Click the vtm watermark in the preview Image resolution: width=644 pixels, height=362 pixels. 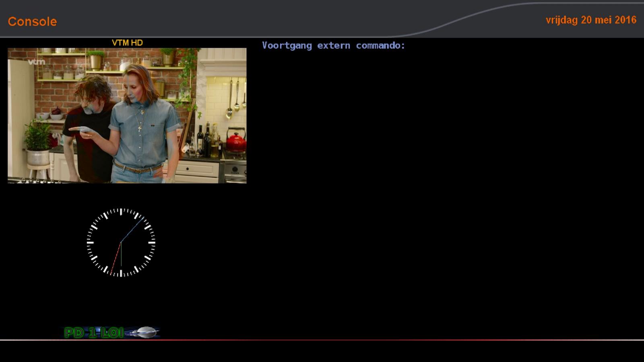pyautogui.click(x=36, y=62)
